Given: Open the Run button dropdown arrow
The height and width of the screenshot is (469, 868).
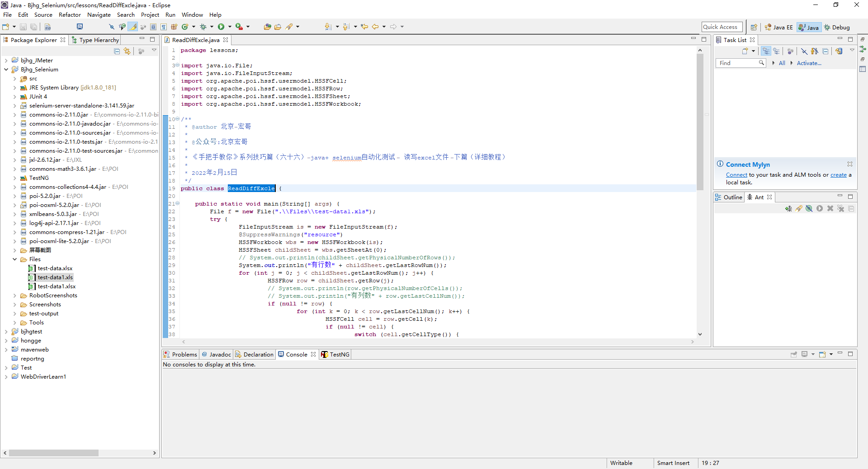Looking at the screenshot, I should pyautogui.click(x=230, y=27).
